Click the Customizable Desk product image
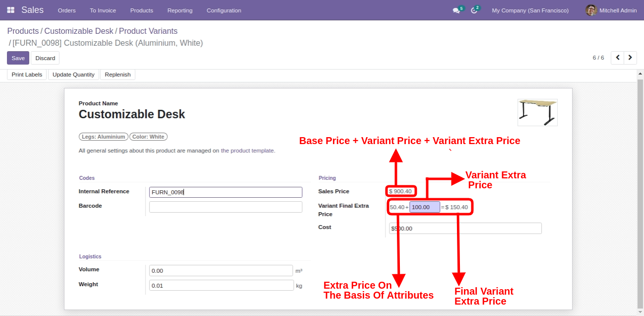 [537, 112]
